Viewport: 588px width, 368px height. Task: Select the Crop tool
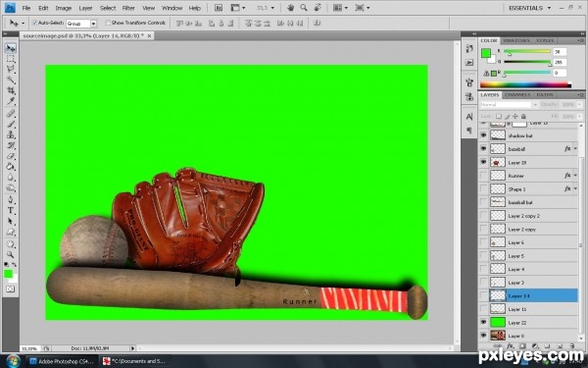11,90
